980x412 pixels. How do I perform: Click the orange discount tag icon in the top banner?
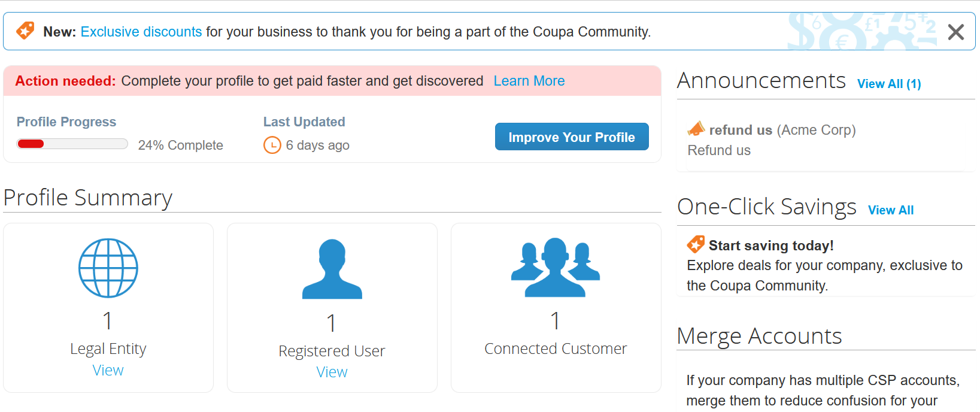point(25,31)
